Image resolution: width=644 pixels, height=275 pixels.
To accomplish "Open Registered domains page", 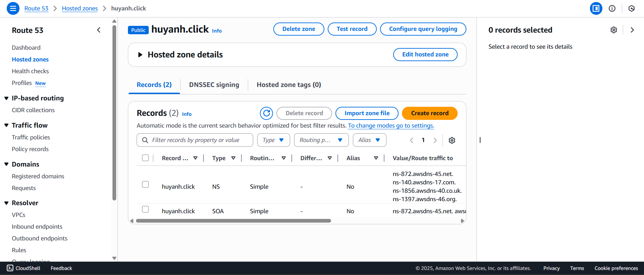I will 38,176.
